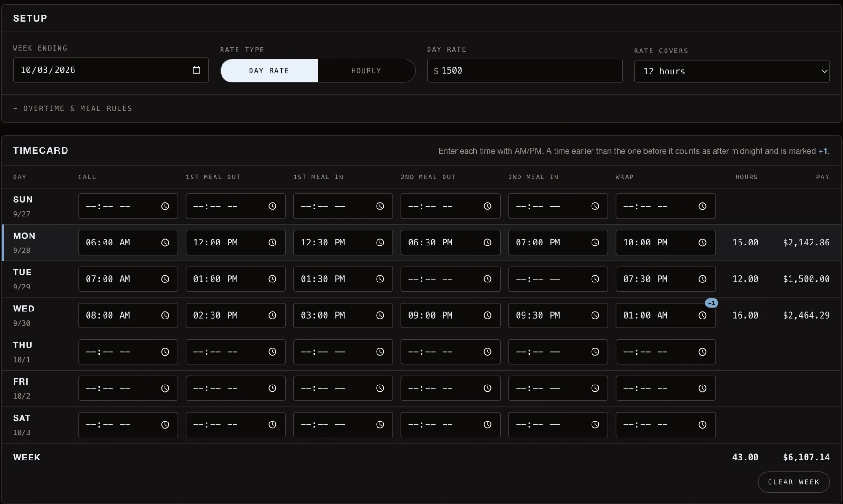The width and height of the screenshot is (843, 504).
Task: Click the 2ND MEAL OUT column header
Action: pyautogui.click(x=428, y=177)
